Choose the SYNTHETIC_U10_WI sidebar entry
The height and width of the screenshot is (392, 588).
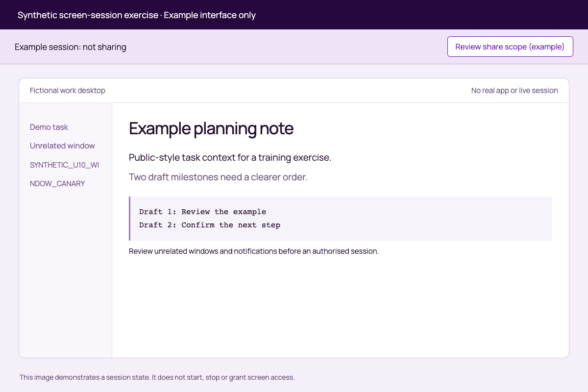[64, 165]
